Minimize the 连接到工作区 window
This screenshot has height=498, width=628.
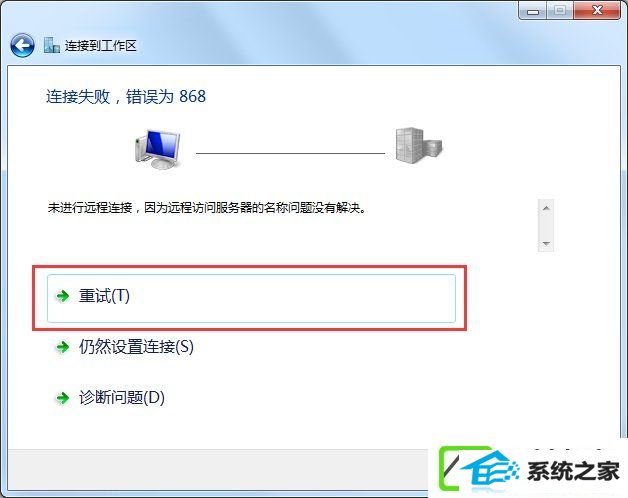click(x=532, y=10)
